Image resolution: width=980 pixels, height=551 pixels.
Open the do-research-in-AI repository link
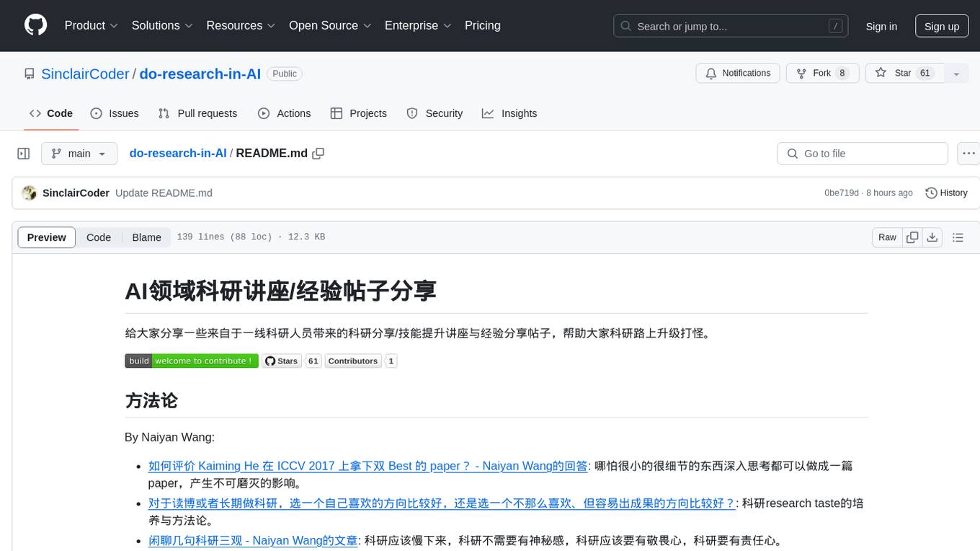pos(200,74)
